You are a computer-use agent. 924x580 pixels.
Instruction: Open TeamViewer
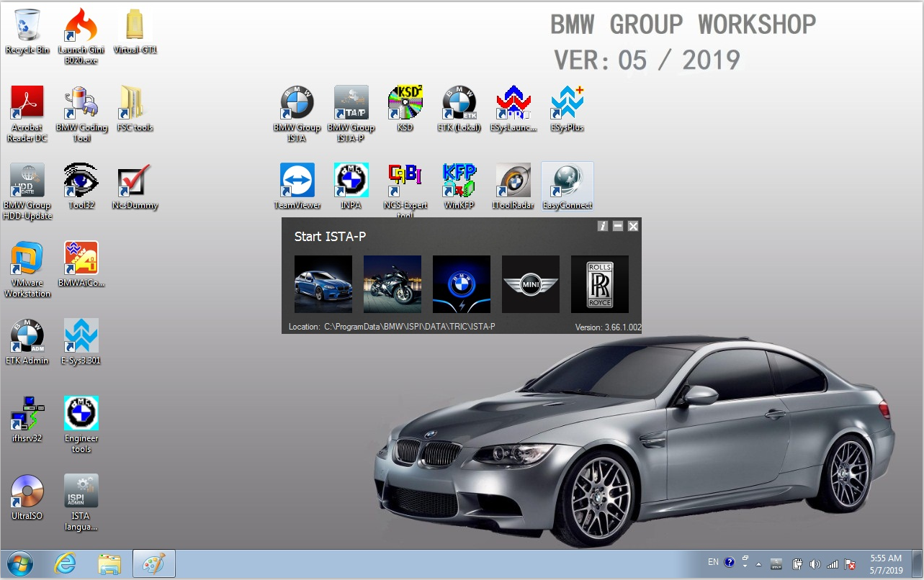click(x=297, y=180)
